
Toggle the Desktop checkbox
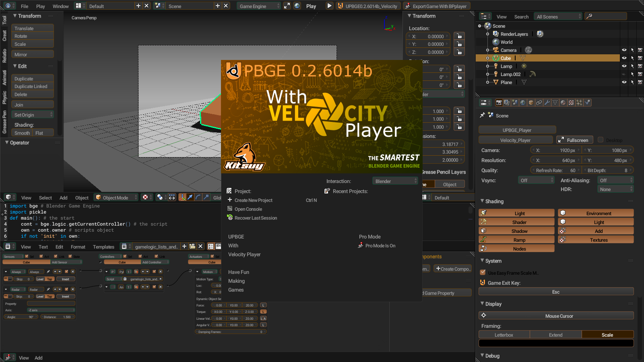(x=601, y=140)
